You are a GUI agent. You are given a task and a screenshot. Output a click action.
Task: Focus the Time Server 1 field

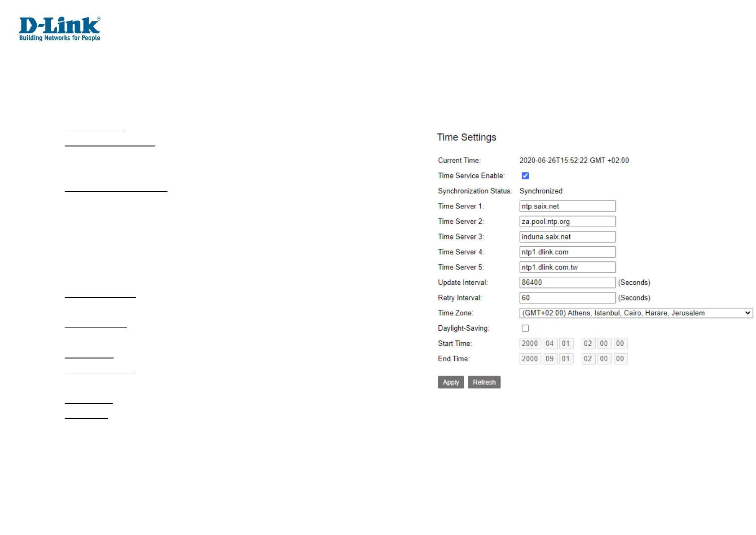(x=567, y=206)
